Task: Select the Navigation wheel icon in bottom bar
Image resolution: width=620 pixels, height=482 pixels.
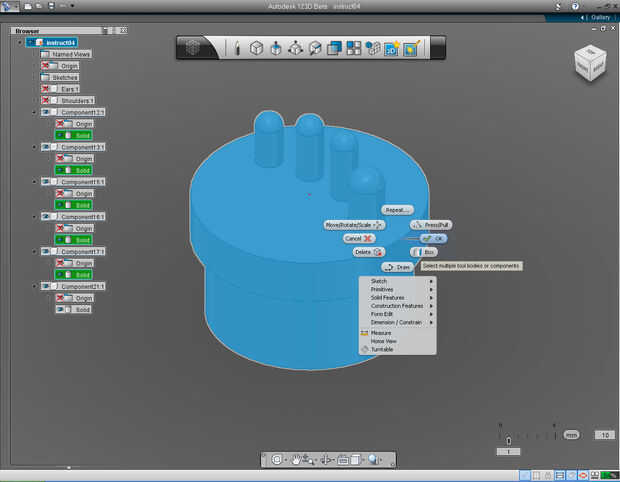Action: (x=277, y=459)
